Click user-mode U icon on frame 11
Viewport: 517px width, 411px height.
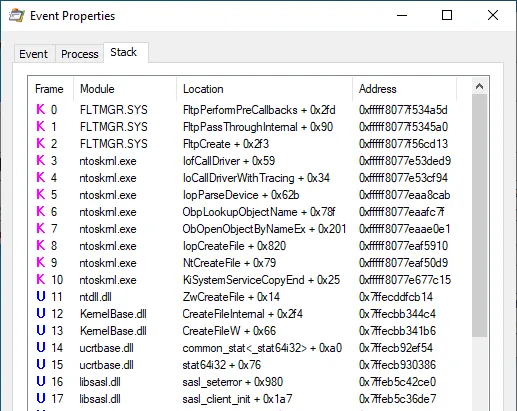pyautogui.click(x=41, y=296)
